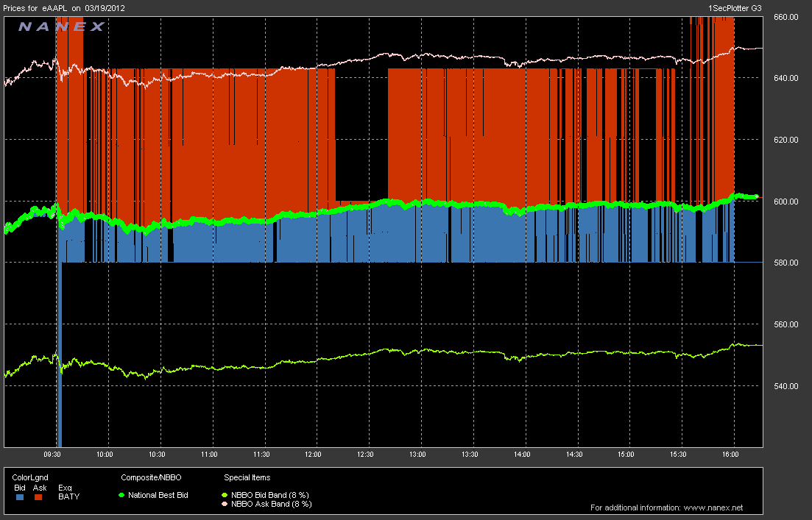Click the 10:30 time axis label
812x520 pixels.
point(157,455)
